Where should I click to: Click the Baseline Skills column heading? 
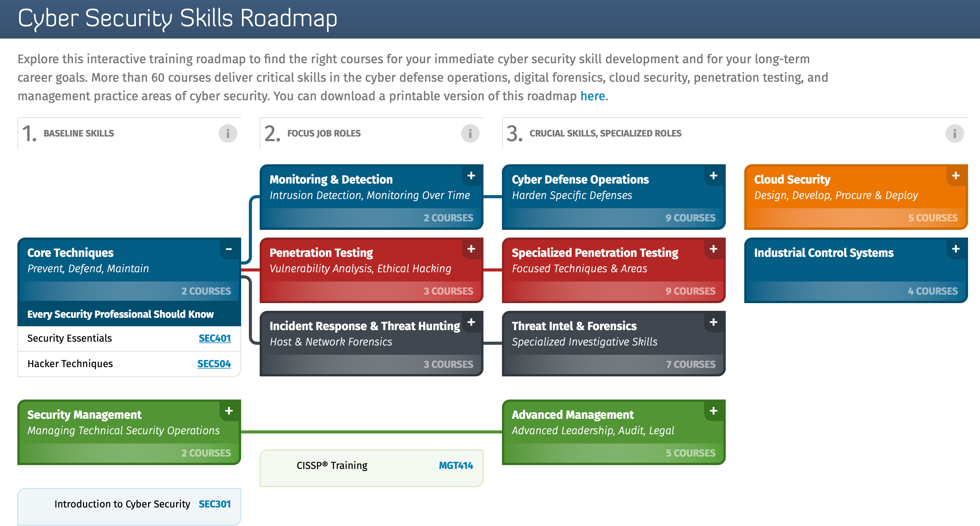[79, 133]
